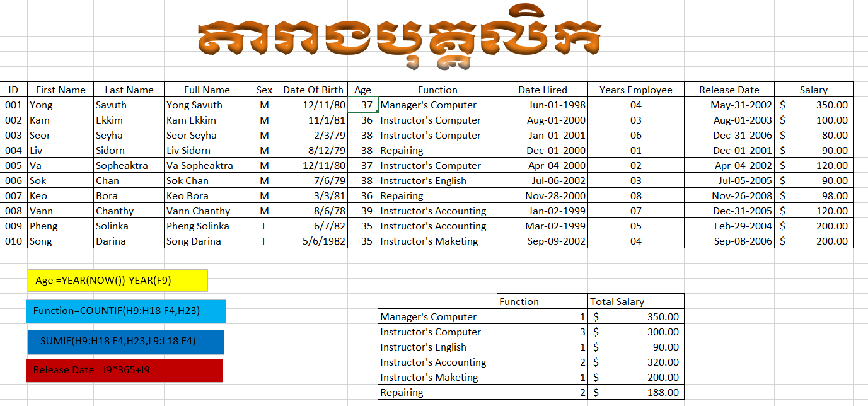Click the Date Hired header cell
Screen dimensions: 868x406
[x=543, y=90]
